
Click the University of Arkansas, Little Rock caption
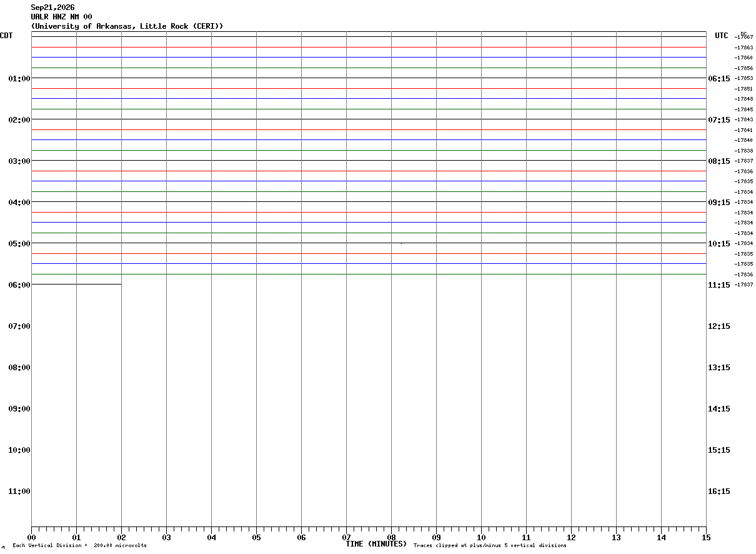coord(127,26)
